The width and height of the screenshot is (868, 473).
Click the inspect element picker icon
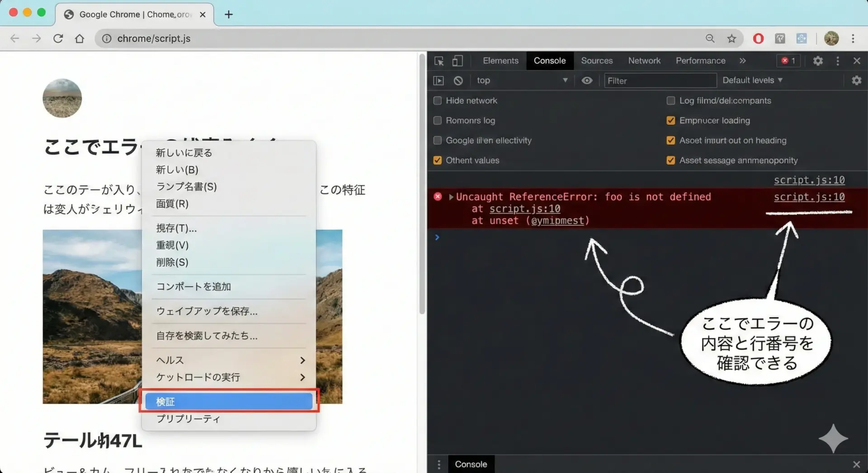click(439, 61)
